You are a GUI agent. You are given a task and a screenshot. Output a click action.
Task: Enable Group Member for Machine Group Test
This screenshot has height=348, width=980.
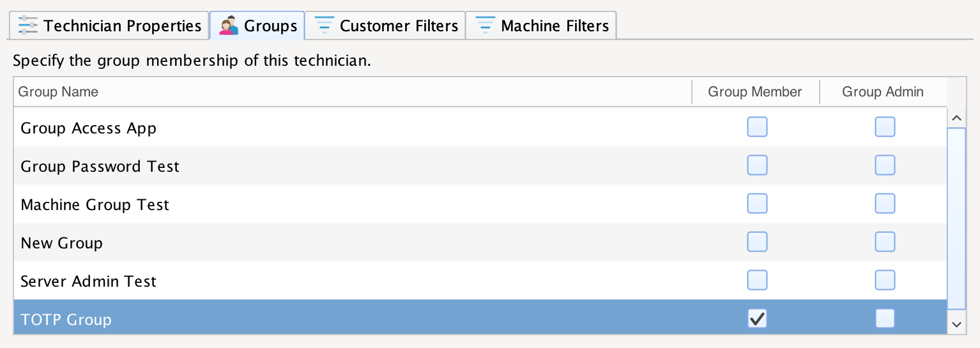[x=757, y=204]
